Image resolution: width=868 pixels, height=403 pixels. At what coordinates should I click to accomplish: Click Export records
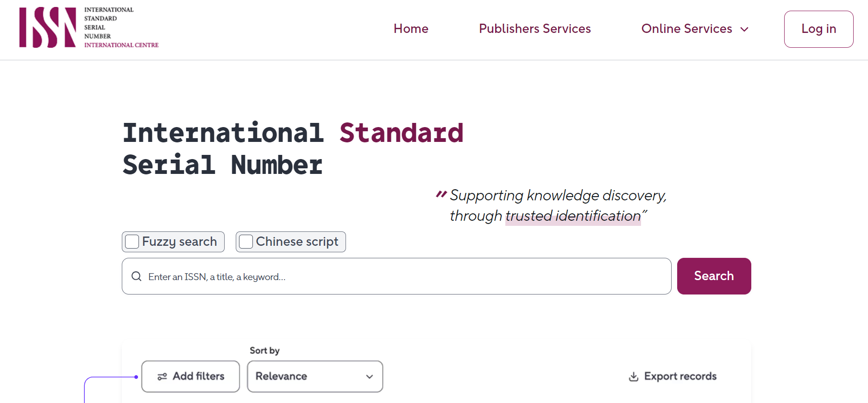pos(680,377)
